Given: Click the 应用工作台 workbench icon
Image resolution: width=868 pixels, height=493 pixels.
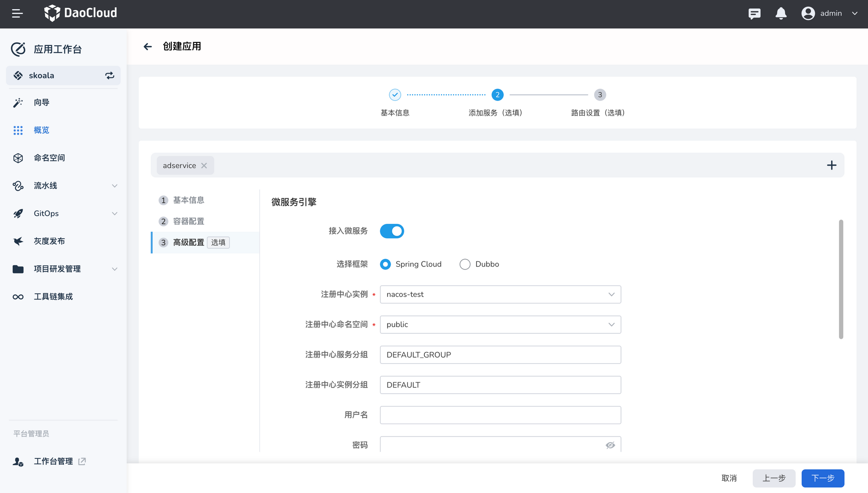Looking at the screenshot, I should [18, 49].
